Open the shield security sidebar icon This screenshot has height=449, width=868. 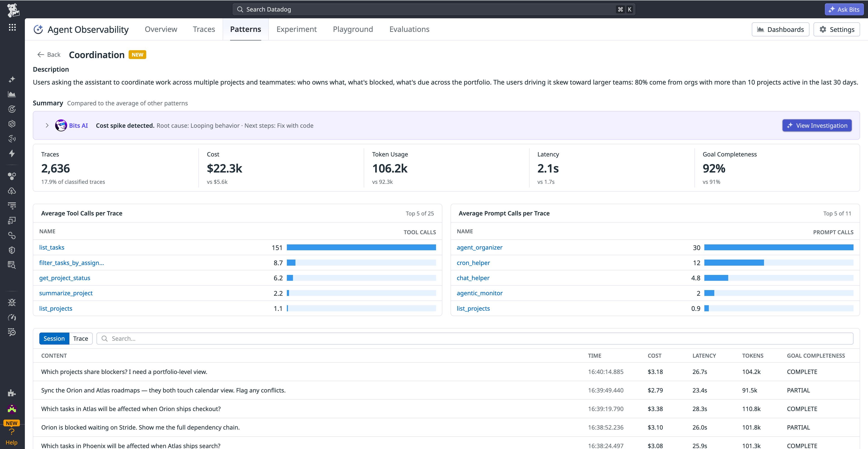(x=12, y=250)
